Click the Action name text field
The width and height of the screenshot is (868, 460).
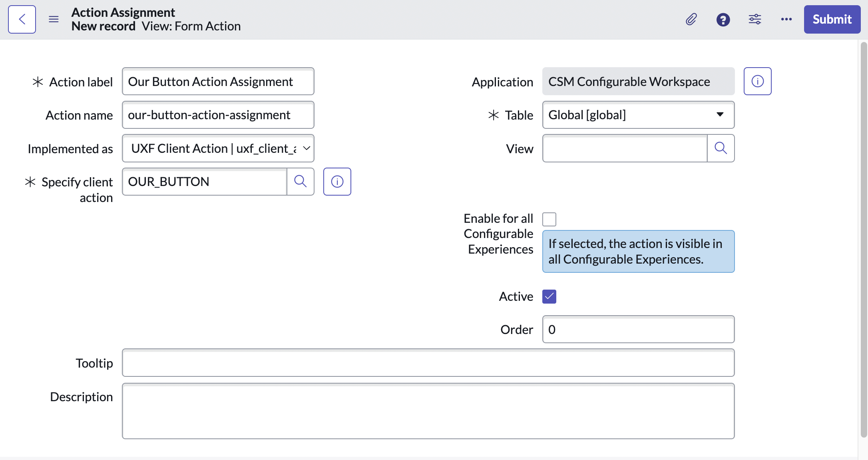[x=218, y=115]
